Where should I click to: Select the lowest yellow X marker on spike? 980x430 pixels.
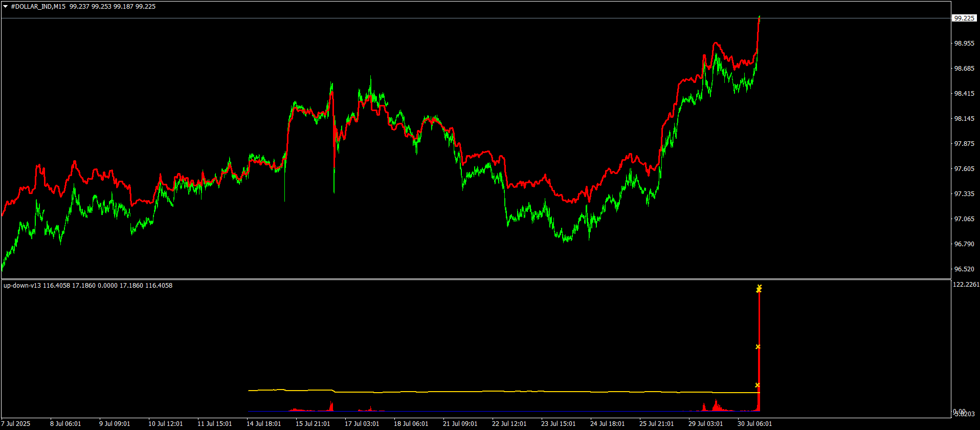tap(758, 385)
